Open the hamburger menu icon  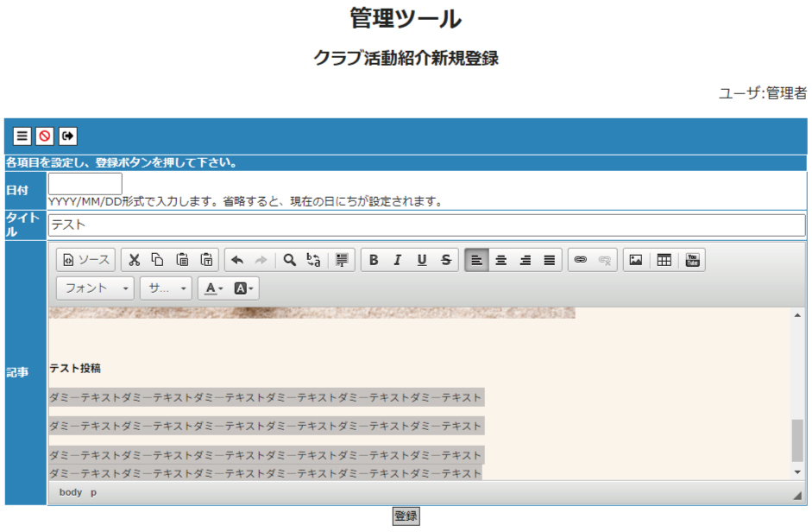[x=22, y=136]
